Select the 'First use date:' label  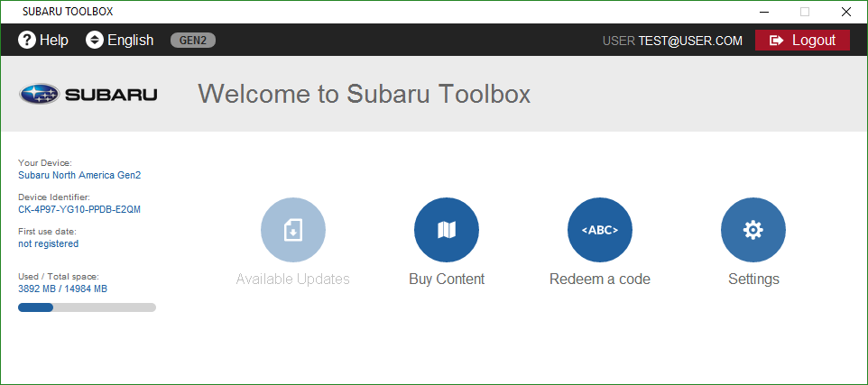click(x=47, y=231)
